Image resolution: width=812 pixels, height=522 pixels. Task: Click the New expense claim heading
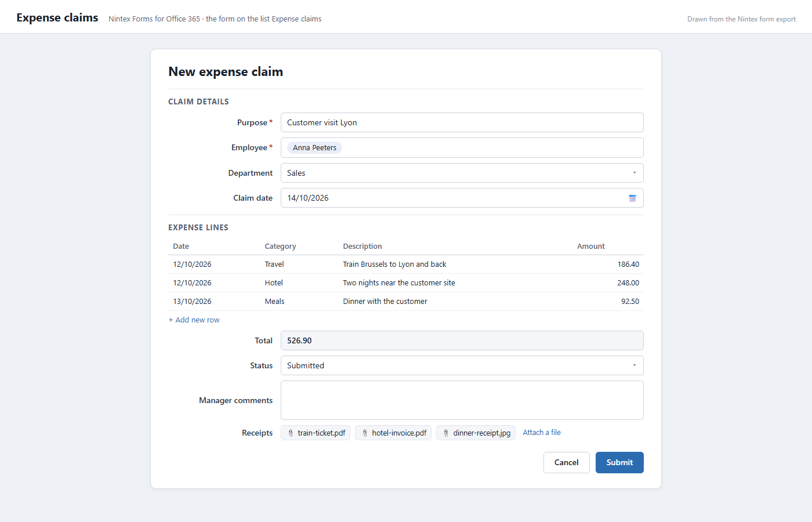[x=226, y=72]
